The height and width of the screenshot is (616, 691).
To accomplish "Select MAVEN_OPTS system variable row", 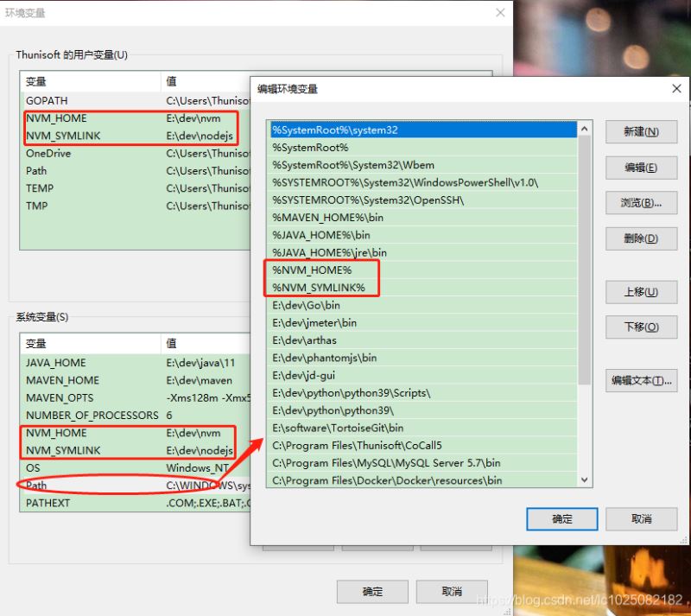I will click(136, 397).
